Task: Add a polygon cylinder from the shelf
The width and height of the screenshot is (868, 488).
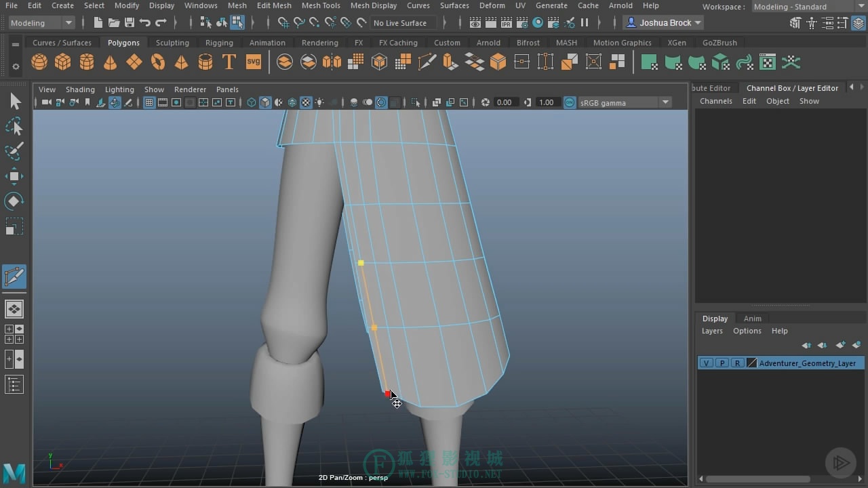Action: click(x=87, y=62)
